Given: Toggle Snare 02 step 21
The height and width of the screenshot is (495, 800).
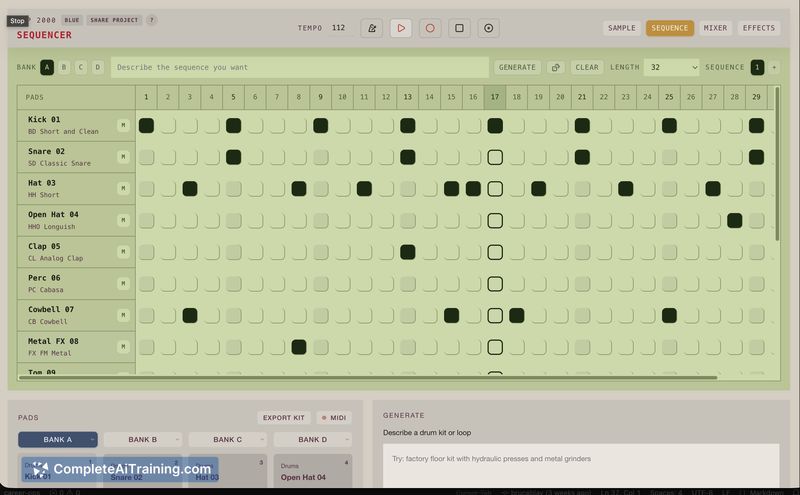Looking at the screenshot, I should (x=582, y=157).
